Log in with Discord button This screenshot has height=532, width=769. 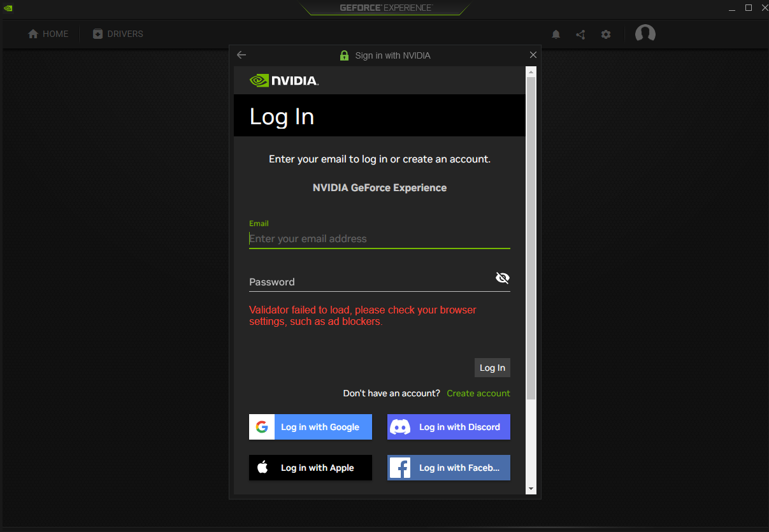point(449,427)
